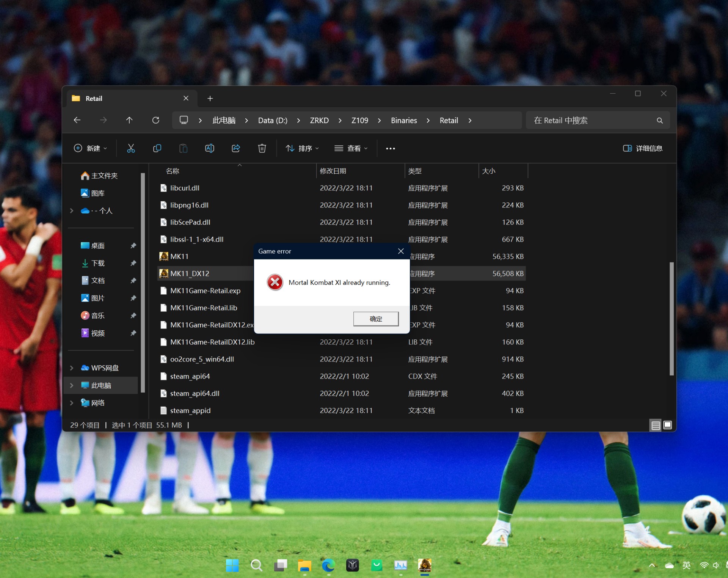
Task: Click the monitor icon in address bar
Action: click(184, 120)
